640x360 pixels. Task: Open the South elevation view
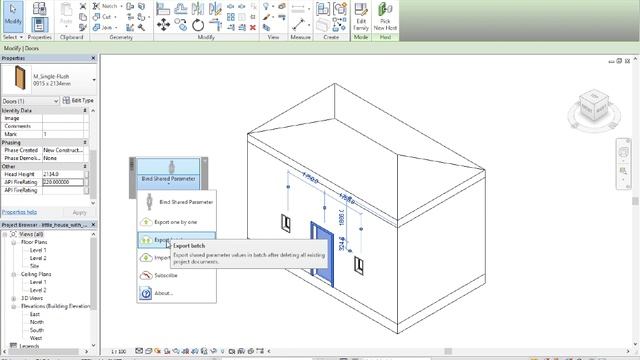pyautogui.click(x=36, y=330)
